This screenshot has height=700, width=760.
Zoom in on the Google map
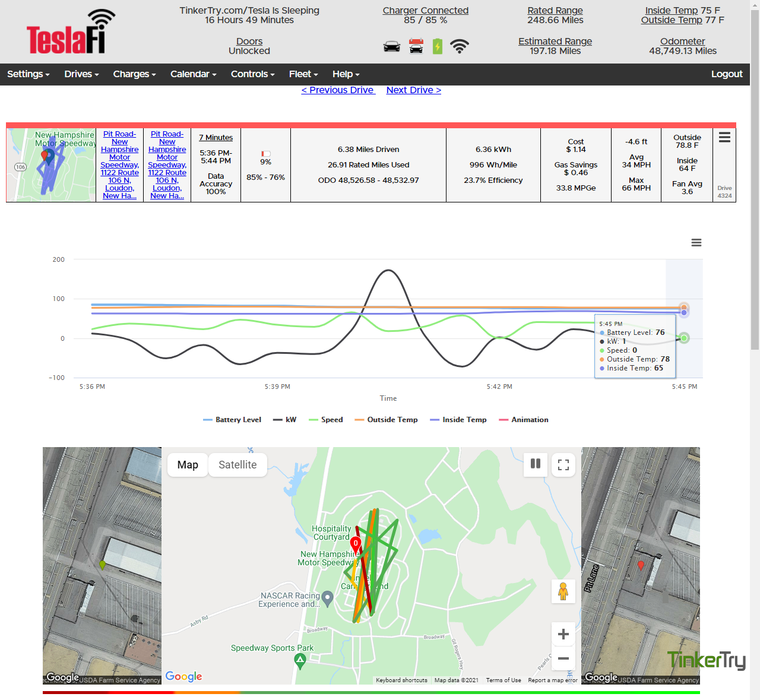pyautogui.click(x=563, y=634)
